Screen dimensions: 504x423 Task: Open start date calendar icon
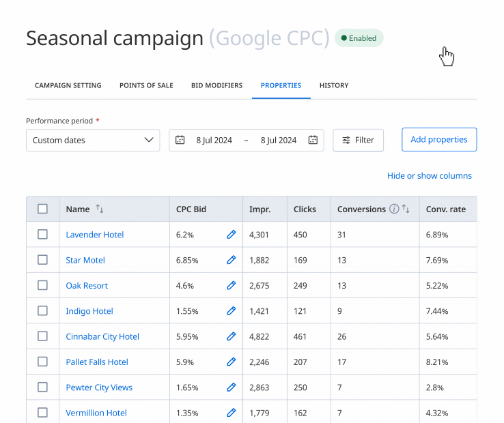pyautogui.click(x=180, y=141)
